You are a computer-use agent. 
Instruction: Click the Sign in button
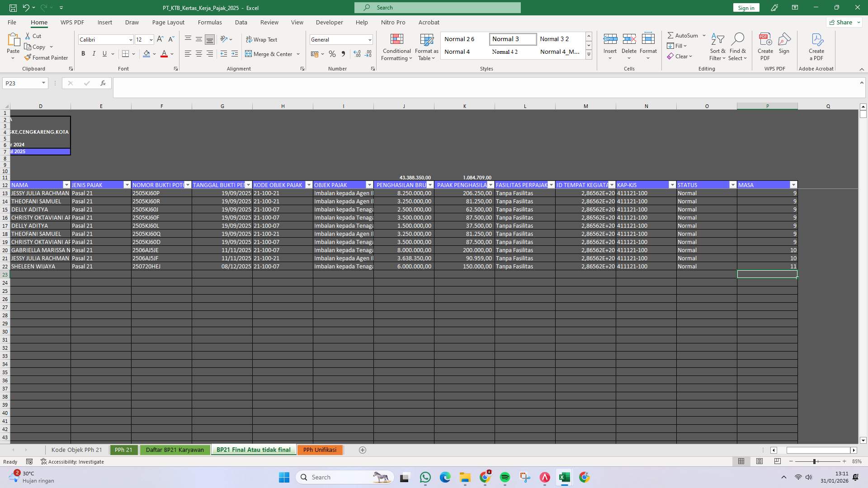(745, 8)
